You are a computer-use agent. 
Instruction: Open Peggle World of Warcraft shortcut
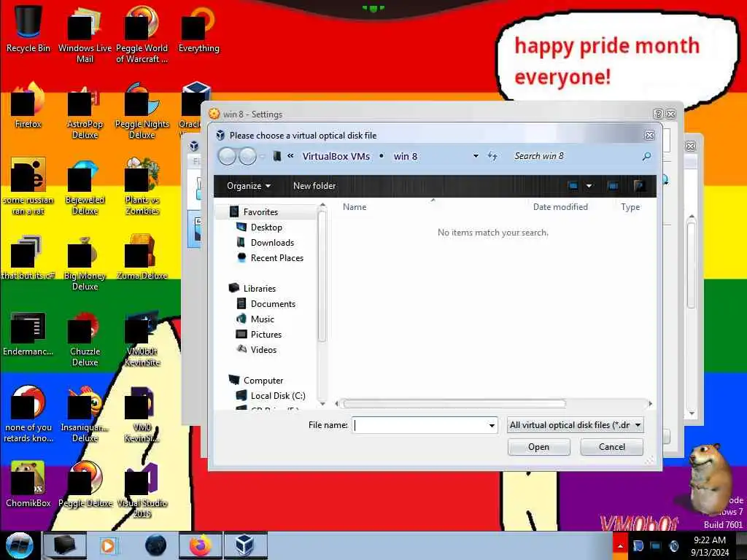click(142, 34)
